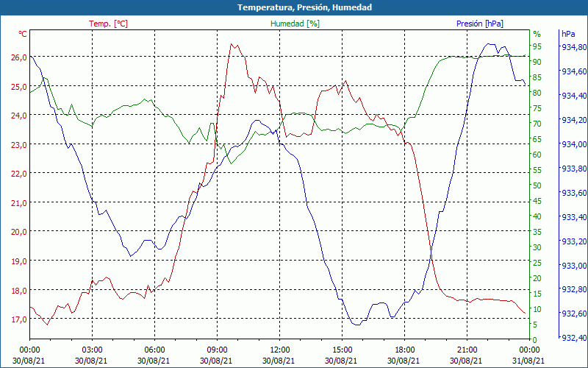
Task: Click the 95 humidity axis value
Action: [537, 46]
